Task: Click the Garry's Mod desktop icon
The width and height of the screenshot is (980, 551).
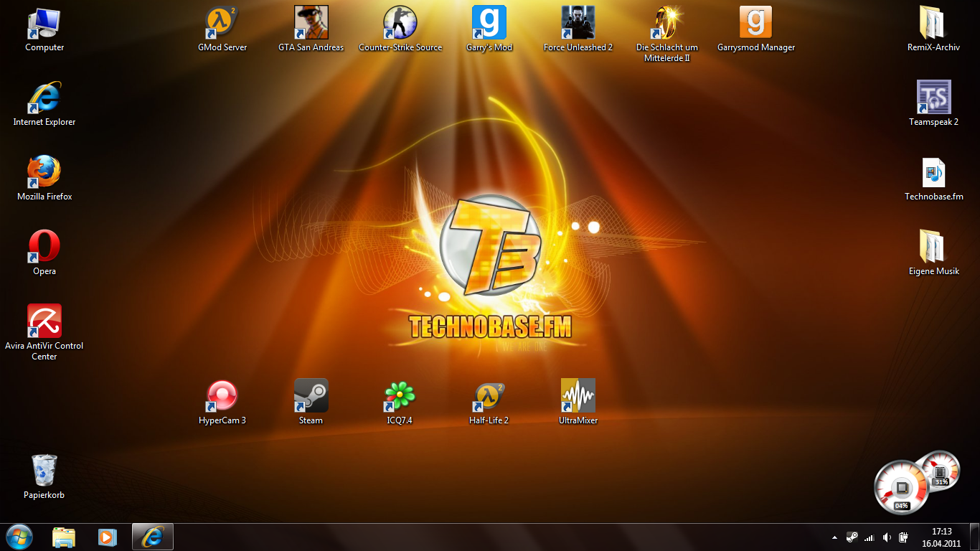Action: coord(489,24)
